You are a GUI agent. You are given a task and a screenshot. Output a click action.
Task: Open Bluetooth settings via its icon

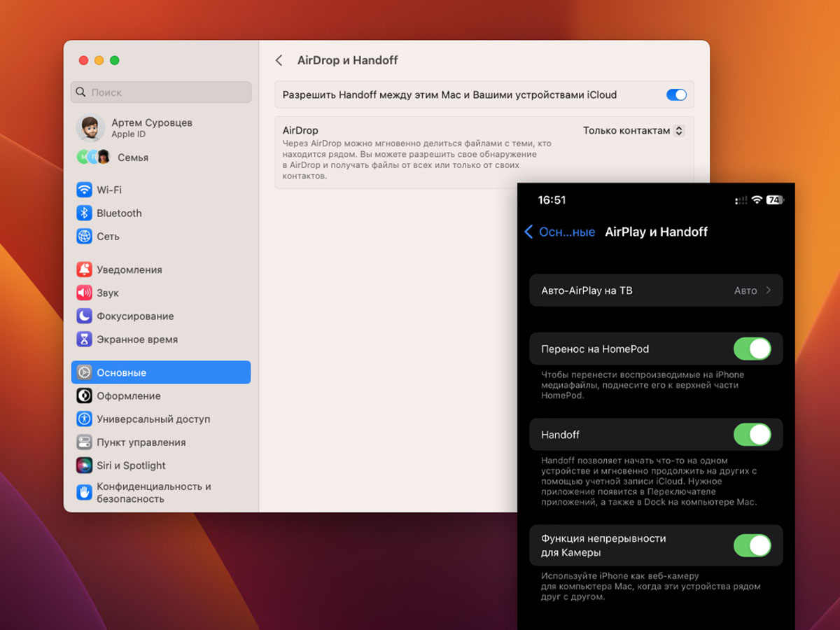click(x=84, y=213)
